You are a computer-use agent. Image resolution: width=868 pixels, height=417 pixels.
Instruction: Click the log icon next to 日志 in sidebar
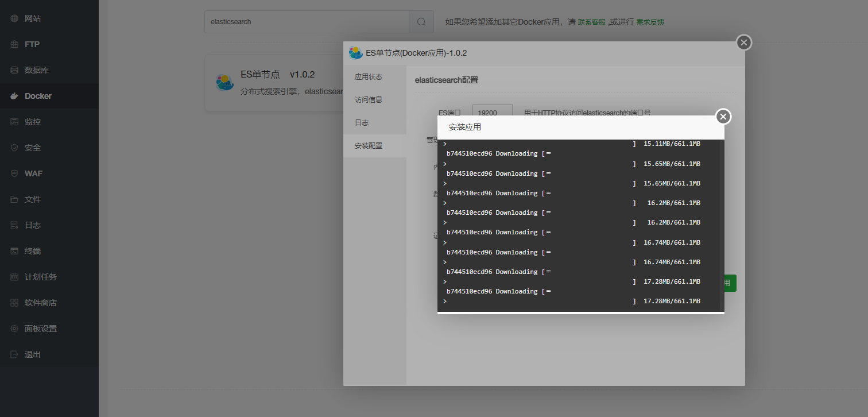coord(14,225)
